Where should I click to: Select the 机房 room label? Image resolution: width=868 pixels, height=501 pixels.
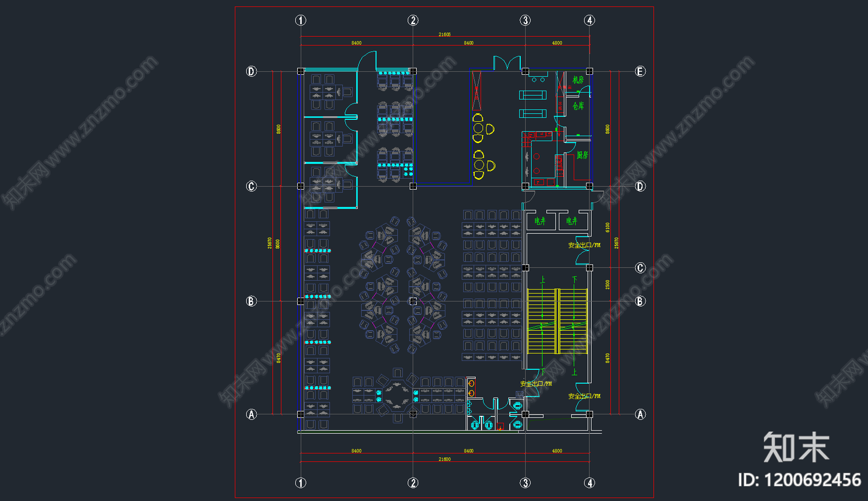point(578,80)
